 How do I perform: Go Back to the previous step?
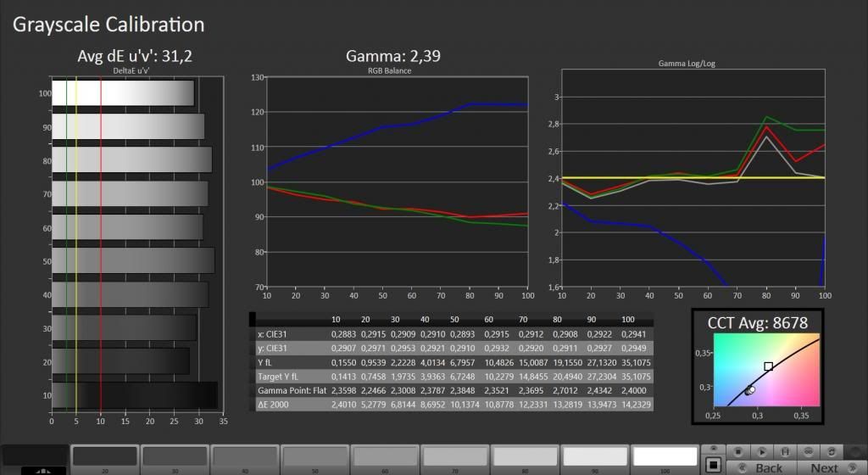tap(762, 468)
